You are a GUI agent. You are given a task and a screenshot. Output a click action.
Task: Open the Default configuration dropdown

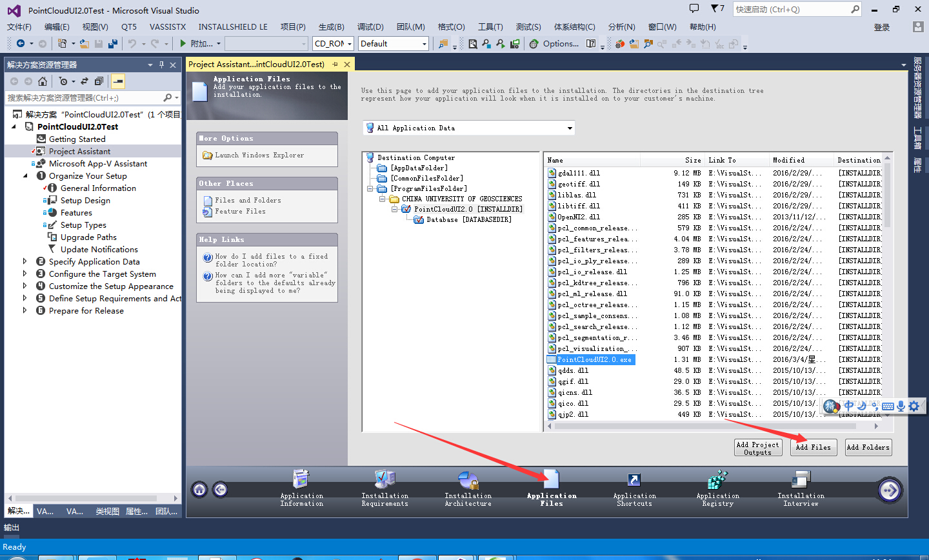[x=424, y=44]
